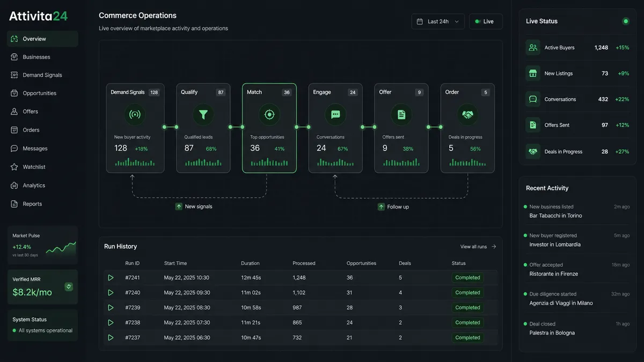Replay run #7238 with its play icon

click(111, 323)
